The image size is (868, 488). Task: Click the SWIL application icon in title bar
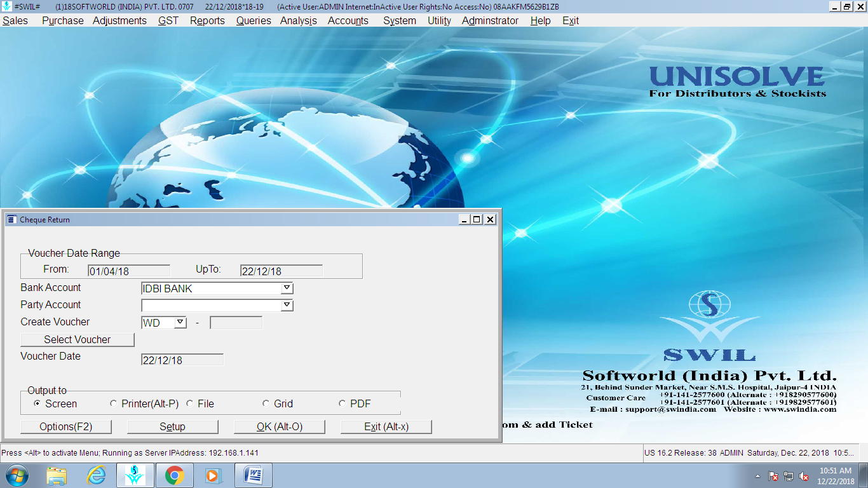tap(6, 6)
